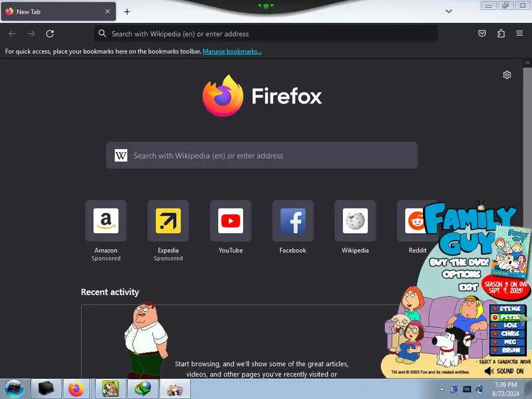Select Chris in the character list
This screenshot has width=532, height=399.
pos(507,334)
